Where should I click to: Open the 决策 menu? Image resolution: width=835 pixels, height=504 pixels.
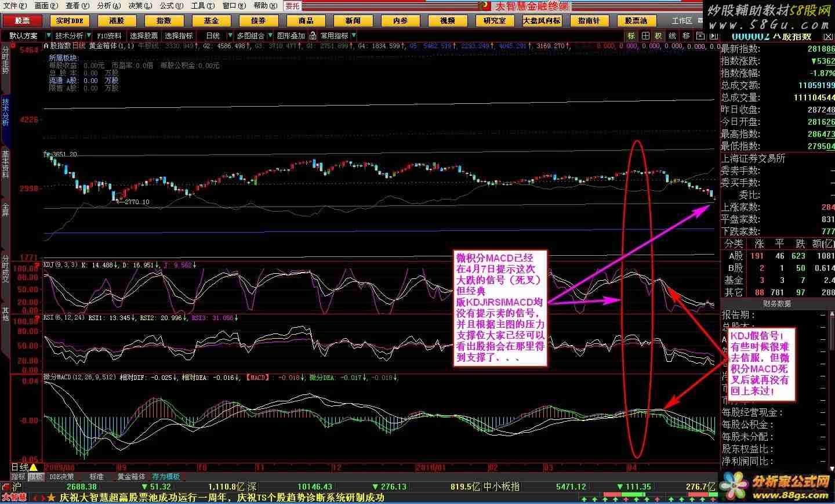(140, 6)
